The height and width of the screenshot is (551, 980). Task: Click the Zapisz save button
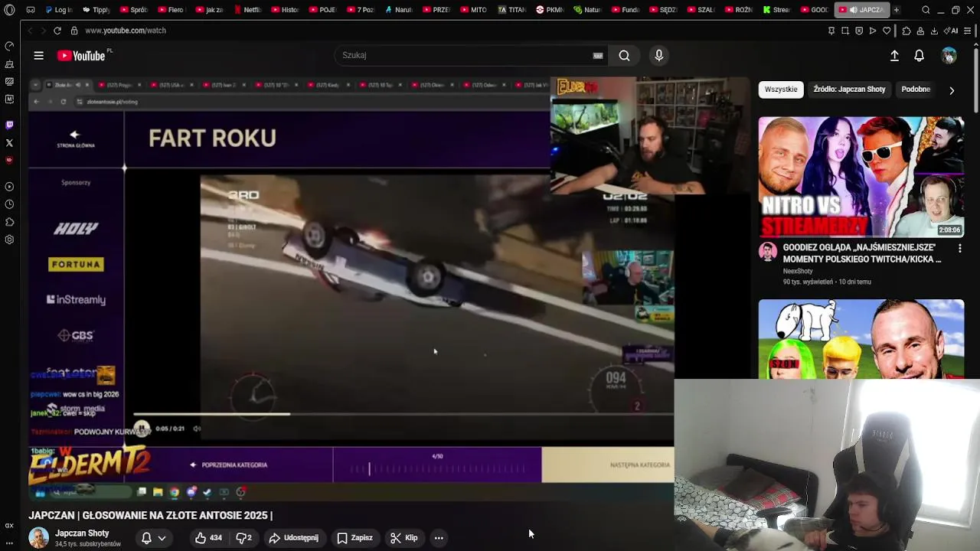point(355,538)
